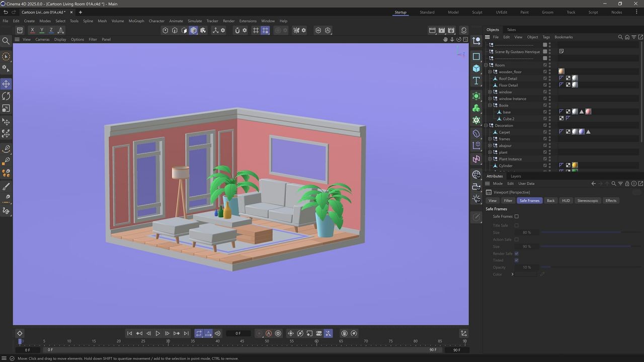This screenshot has height=362, width=644.
Task: Toggle X axis lock icon
Action: (32, 30)
